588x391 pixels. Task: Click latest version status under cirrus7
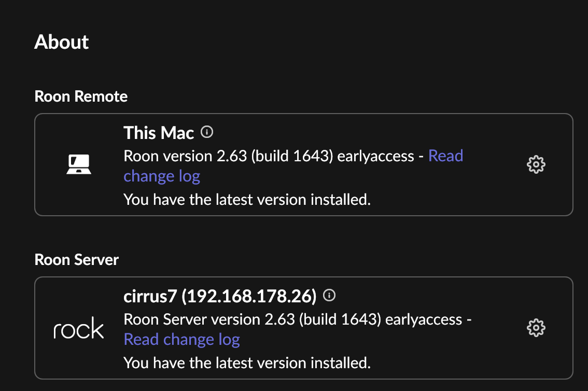247,362
